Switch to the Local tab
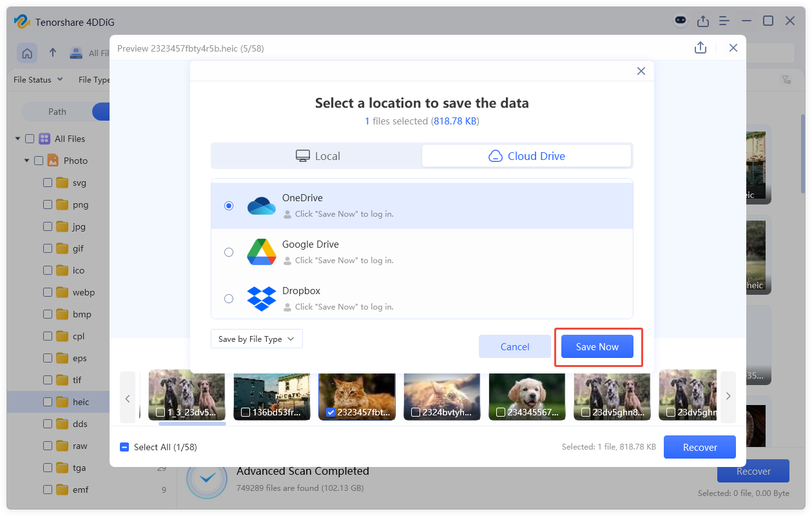This screenshot has width=812, height=516. [317, 155]
